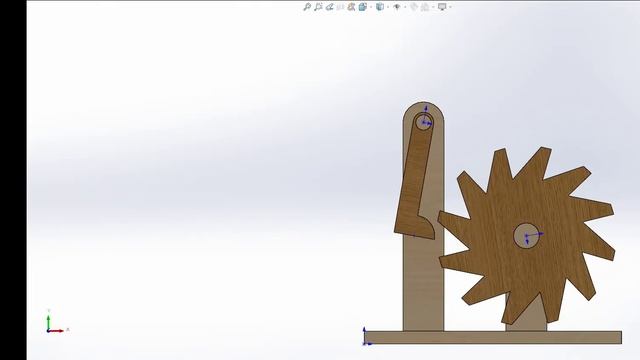Click the green Y axis of the view triad

coord(48,321)
